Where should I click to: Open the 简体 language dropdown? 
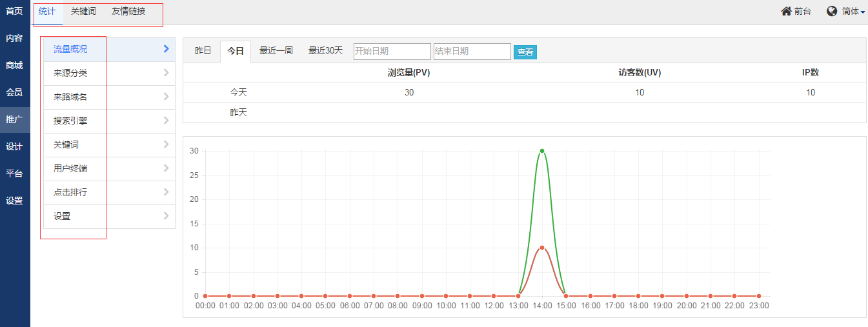pyautogui.click(x=853, y=11)
